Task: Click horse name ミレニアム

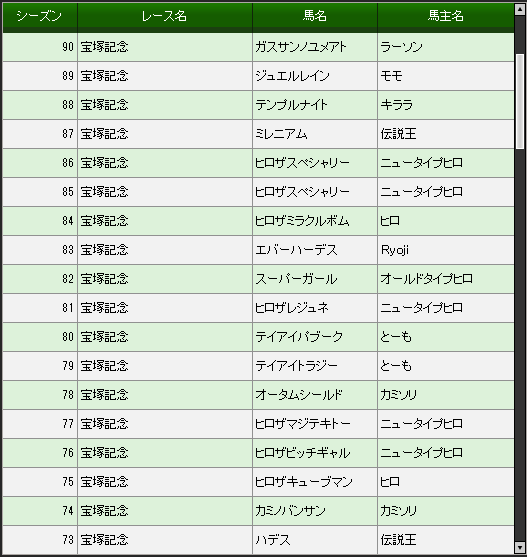Action: click(281, 134)
